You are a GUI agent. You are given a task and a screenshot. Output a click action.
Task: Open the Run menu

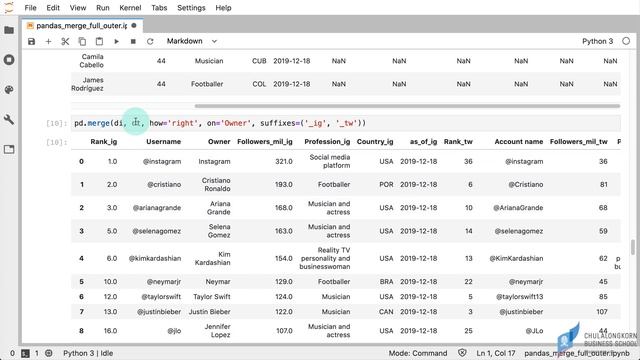point(102,8)
